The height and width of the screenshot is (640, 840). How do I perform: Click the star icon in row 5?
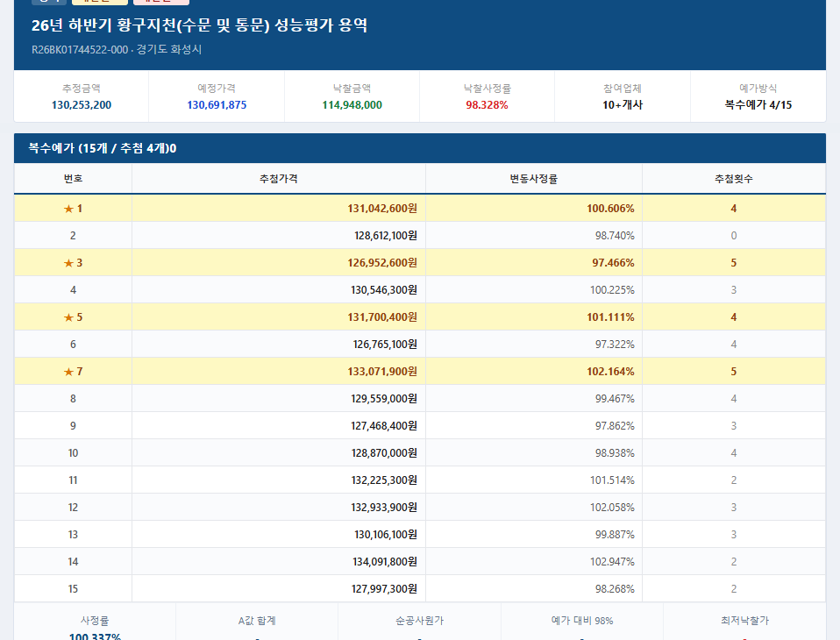click(x=68, y=317)
